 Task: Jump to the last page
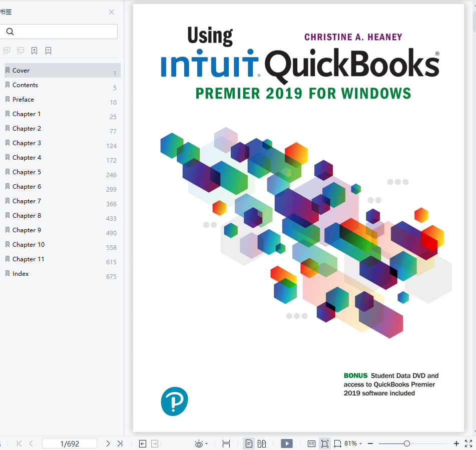click(120, 443)
